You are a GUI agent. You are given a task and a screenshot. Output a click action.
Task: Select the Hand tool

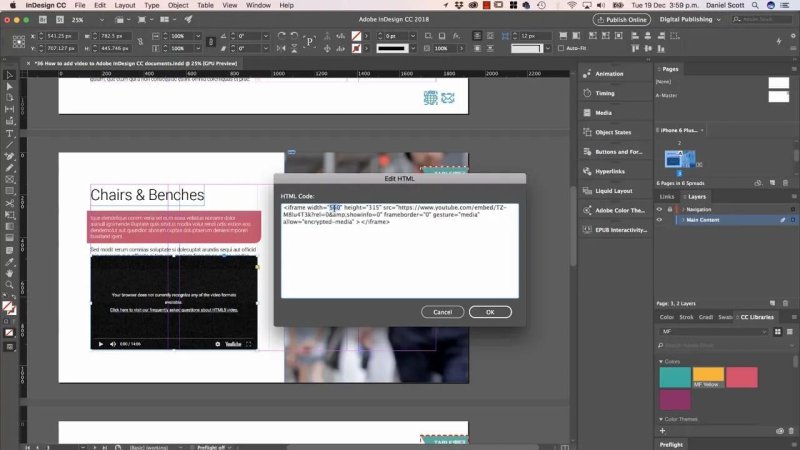[x=9, y=273]
